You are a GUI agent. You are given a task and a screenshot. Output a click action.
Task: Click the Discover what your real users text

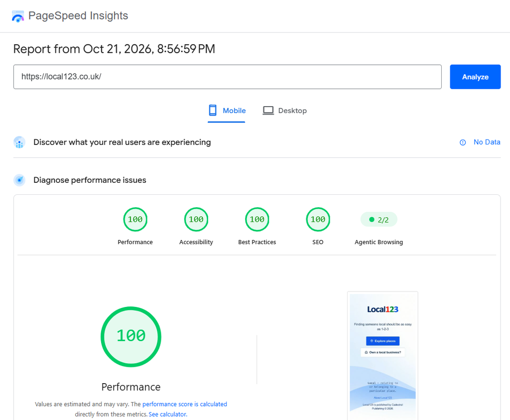[x=122, y=142]
